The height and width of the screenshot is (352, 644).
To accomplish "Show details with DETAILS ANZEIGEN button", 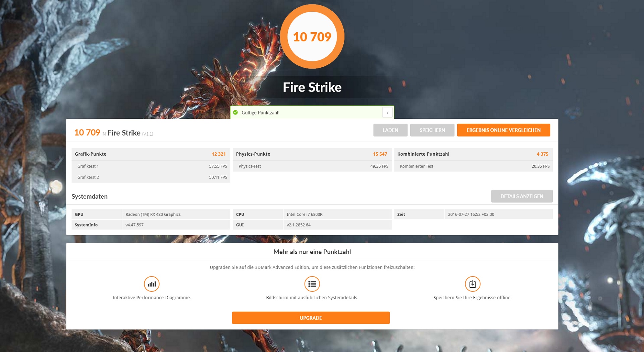I will coord(522,196).
